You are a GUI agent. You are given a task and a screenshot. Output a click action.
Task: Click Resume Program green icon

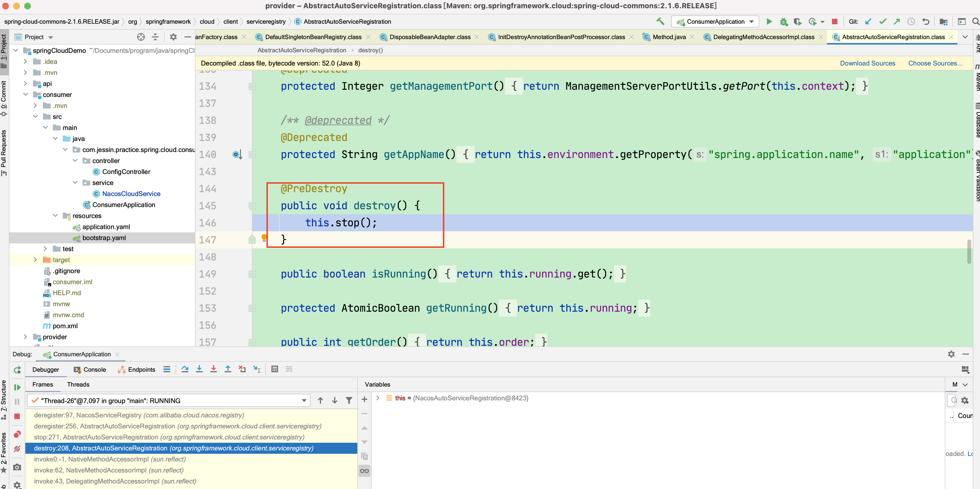17,387
